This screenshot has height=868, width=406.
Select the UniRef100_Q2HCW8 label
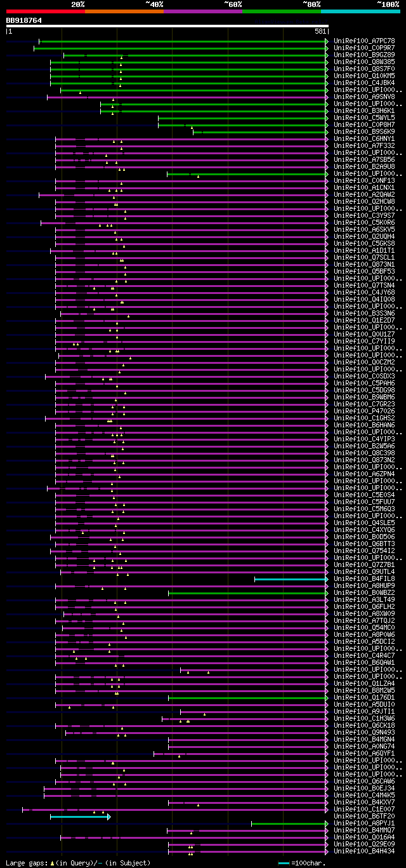[x=364, y=201]
